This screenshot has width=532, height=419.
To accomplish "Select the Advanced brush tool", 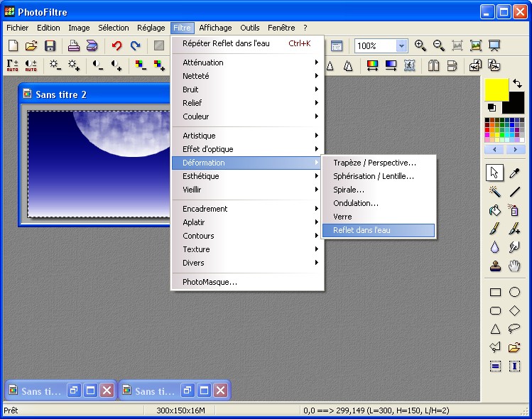I will pyautogui.click(x=514, y=229).
